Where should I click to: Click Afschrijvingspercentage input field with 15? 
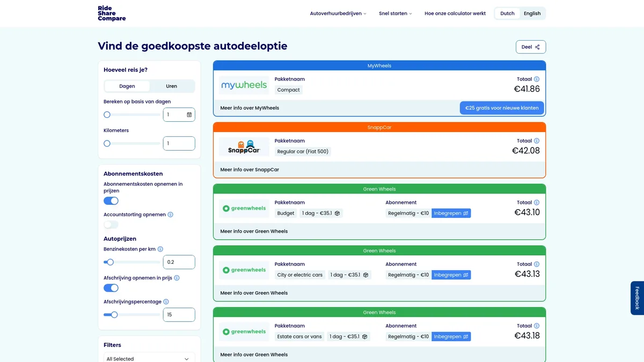[x=179, y=315]
